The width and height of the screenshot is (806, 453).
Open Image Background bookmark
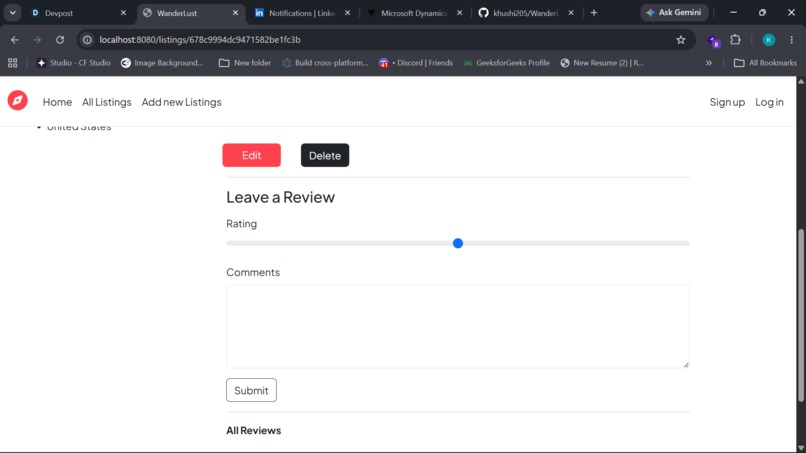pos(162,63)
